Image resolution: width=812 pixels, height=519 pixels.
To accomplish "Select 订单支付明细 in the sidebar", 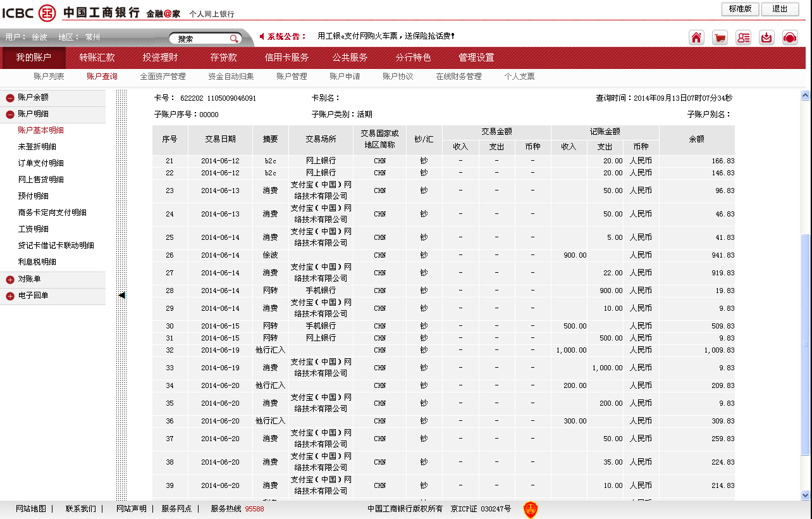I will (x=40, y=163).
